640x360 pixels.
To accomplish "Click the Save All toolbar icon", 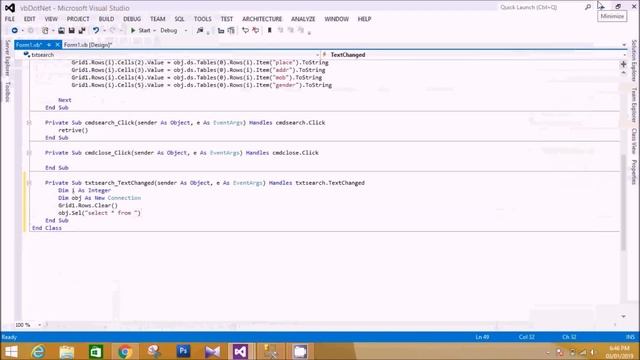I will click(x=82, y=31).
